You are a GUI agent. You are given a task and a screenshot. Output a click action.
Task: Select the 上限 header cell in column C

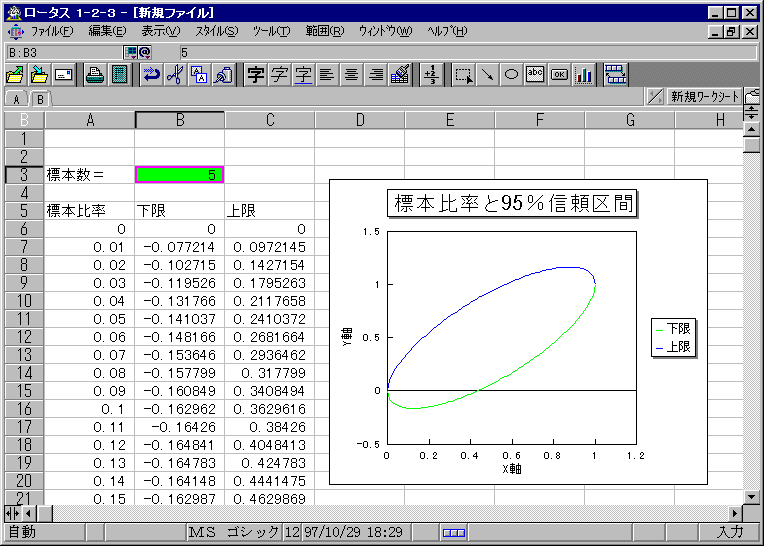pyautogui.click(x=269, y=211)
